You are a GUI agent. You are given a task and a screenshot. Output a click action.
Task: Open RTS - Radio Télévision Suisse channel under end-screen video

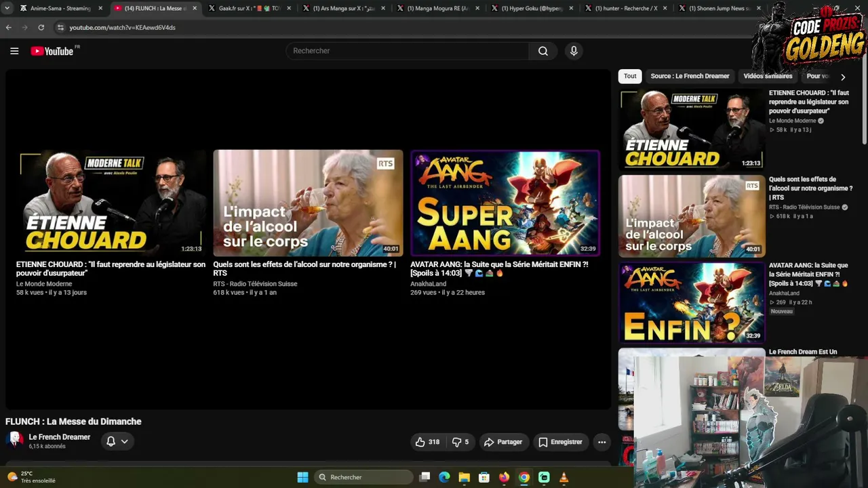pos(255,284)
